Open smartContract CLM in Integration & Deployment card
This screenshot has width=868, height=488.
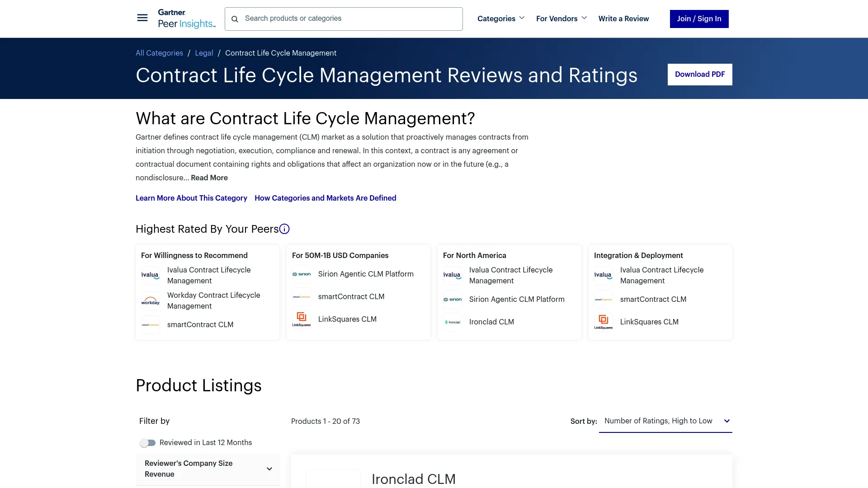[x=653, y=300]
